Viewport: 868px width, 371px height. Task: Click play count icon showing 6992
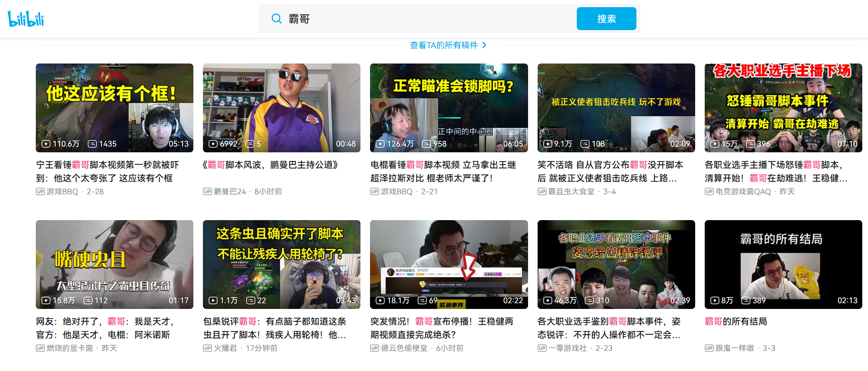pos(213,144)
